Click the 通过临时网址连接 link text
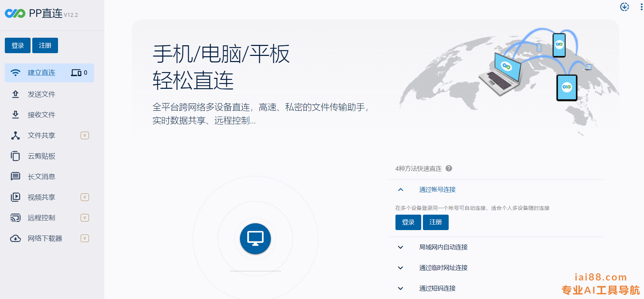The image size is (644, 299). tap(443, 268)
